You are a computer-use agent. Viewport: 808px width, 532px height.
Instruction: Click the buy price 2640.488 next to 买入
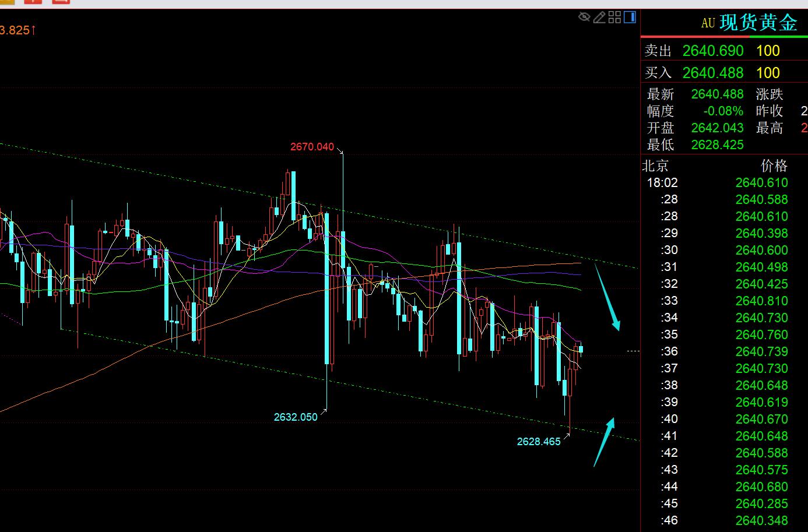(713, 73)
